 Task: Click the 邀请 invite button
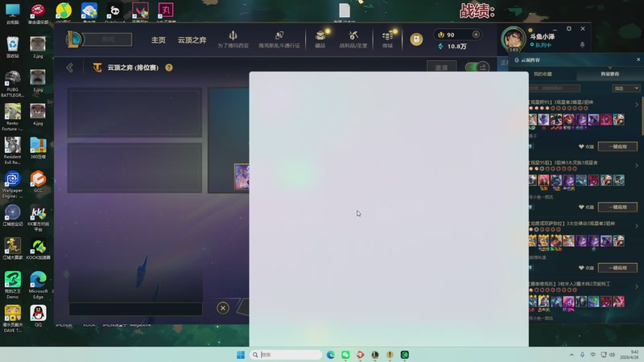[x=441, y=68]
